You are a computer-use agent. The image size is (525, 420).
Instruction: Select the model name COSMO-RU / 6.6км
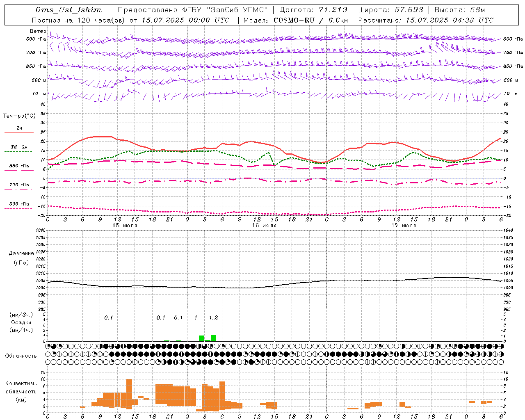pyautogui.click(x=311, y=20)
